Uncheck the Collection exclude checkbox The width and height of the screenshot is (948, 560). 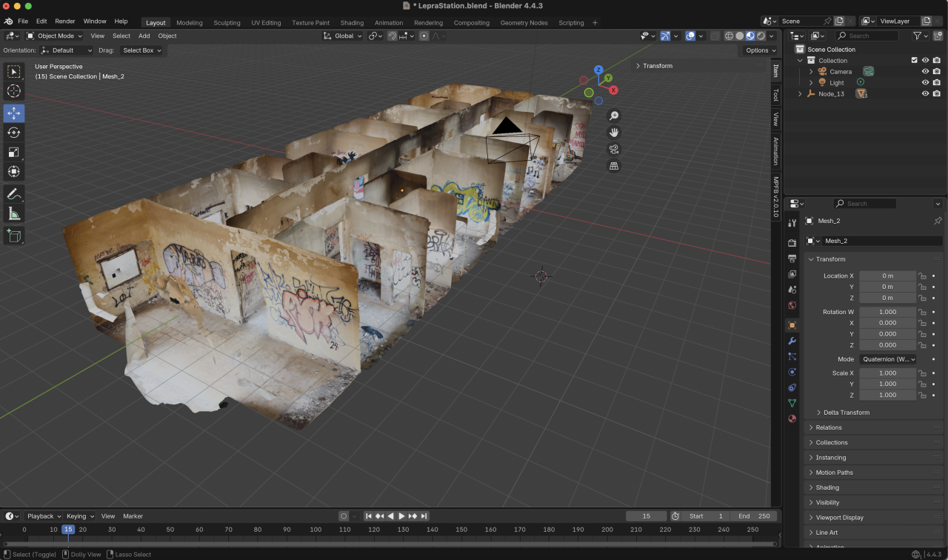914,61
